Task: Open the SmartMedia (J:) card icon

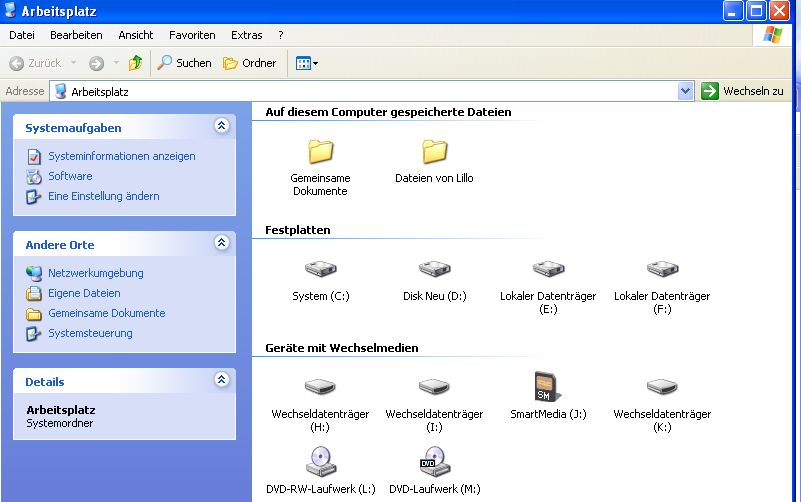Action: pos(547,387)
